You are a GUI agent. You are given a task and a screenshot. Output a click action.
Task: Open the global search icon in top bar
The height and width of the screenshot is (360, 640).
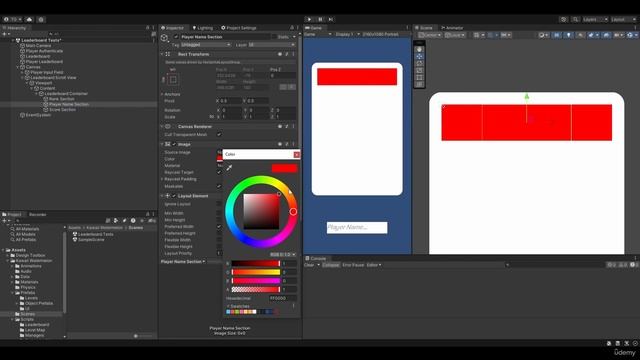coord(575,19)
